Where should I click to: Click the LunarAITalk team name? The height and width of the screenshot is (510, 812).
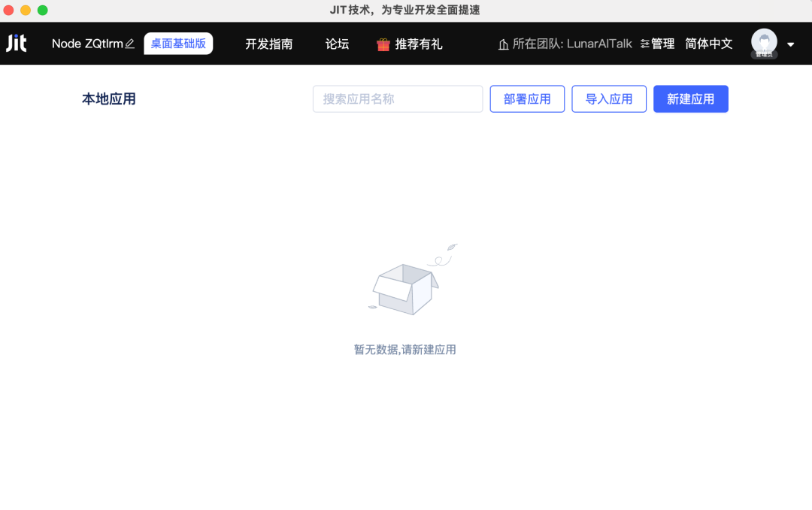click(598, 44)
